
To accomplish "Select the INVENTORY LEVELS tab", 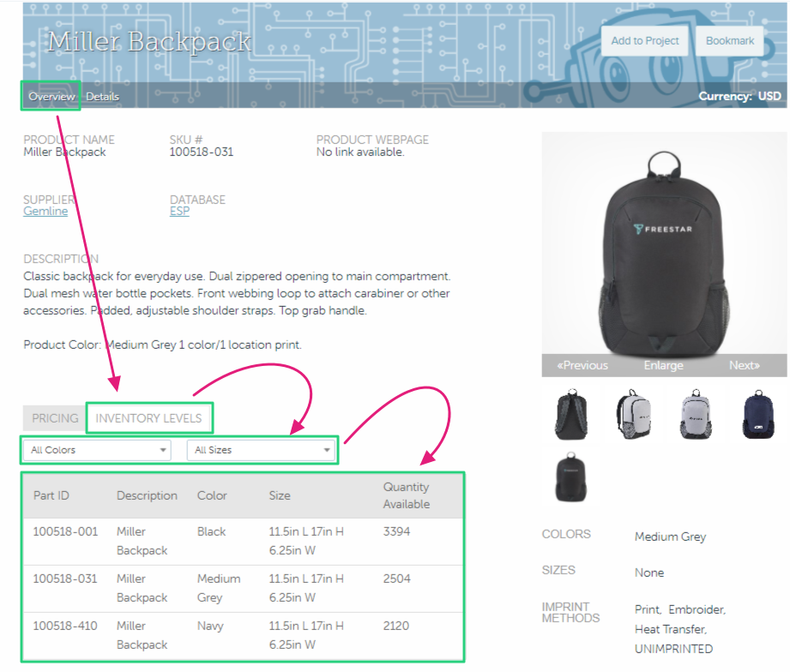I will tap(148, 418).
